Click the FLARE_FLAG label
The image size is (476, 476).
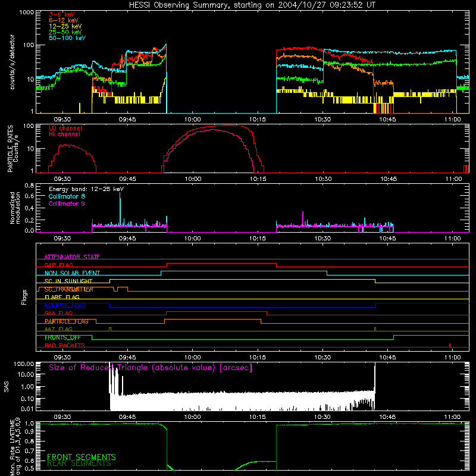point(62,297)
